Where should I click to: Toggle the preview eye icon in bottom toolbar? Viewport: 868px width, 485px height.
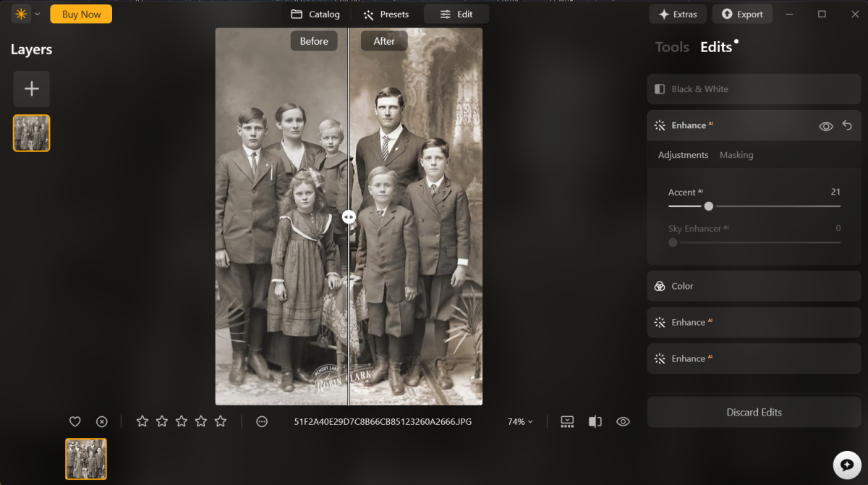623,421
